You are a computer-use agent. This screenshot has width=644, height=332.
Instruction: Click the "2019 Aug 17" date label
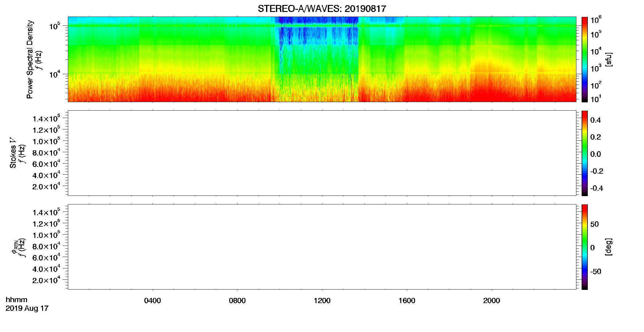click(27, 308)
